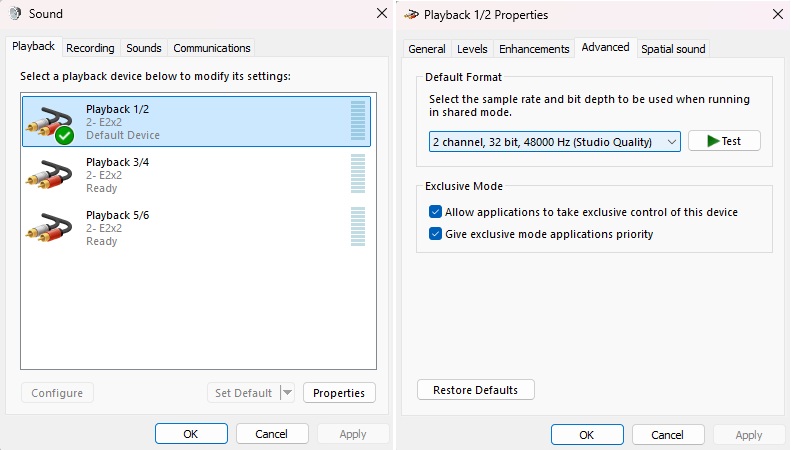The image size is (791, 450).
Task: Click the Playback 1/2 Properties title icon
Action: pos(411,15)
